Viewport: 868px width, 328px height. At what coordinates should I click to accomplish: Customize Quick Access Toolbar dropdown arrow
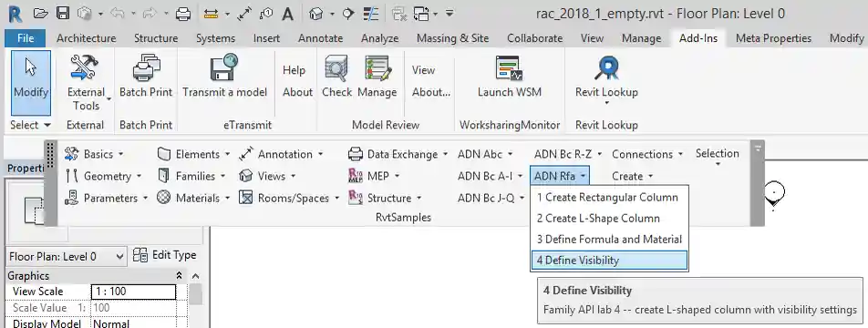(449, 14)
